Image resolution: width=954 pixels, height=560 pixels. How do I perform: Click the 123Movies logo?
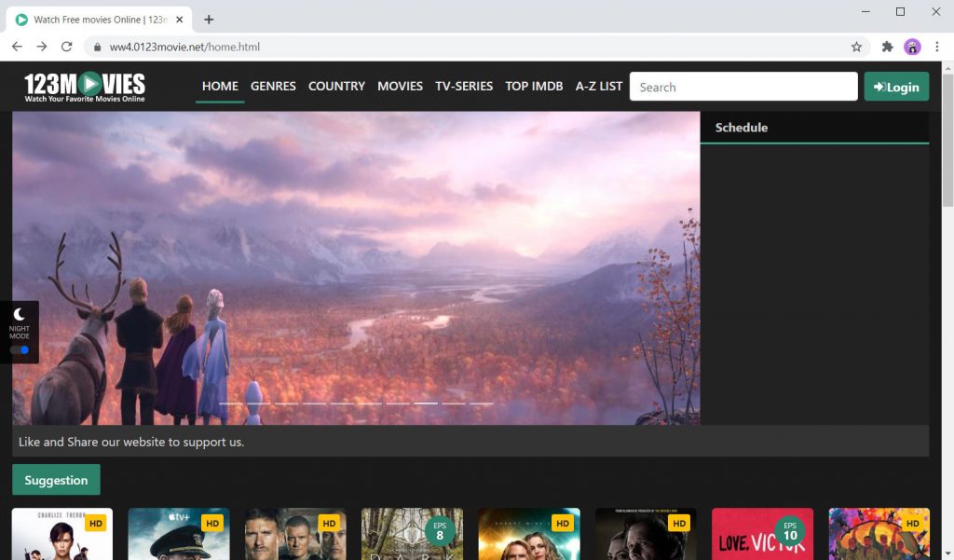click(85, 87)
